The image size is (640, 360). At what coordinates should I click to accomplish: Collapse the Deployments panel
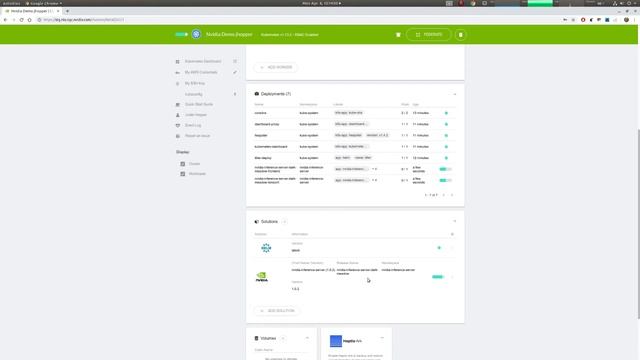(x=455, y=94)
